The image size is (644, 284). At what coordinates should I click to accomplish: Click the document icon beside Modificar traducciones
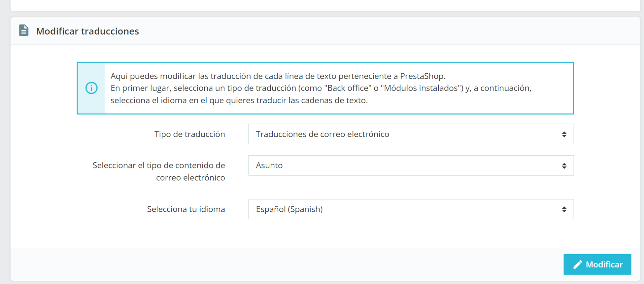click(24, 30)
